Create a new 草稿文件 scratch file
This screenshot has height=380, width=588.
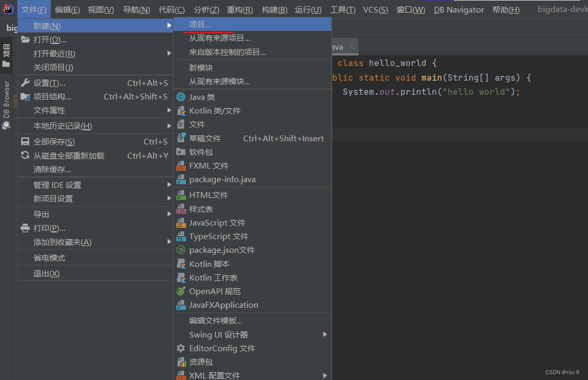point(202,138)
